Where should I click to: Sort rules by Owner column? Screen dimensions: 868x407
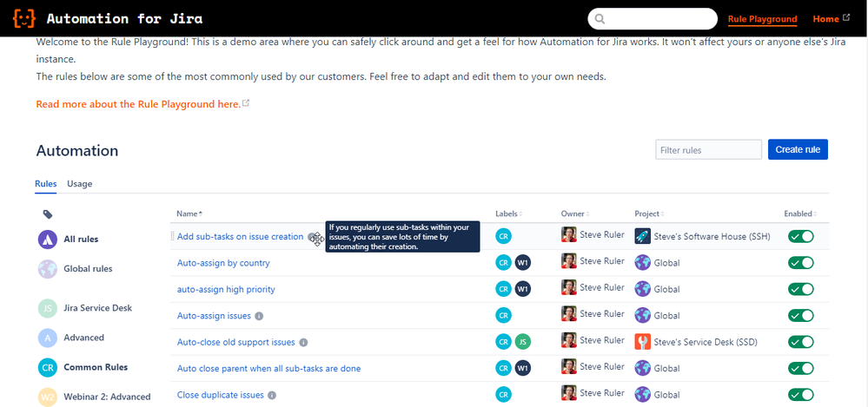575,213
